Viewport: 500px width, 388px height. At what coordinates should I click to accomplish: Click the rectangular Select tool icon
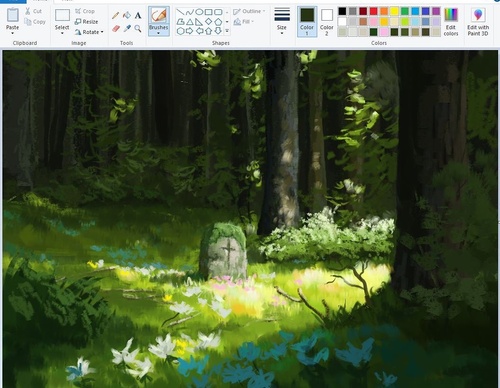(x=62, y=15)
